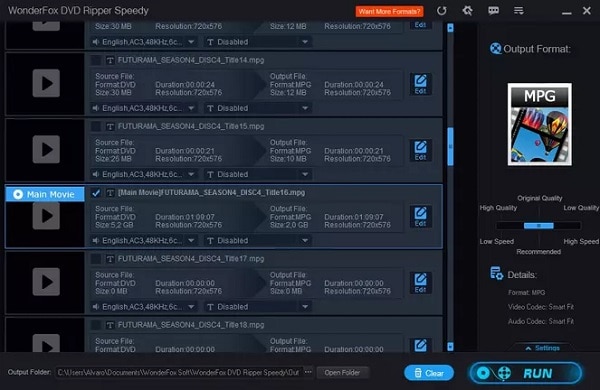The width and height of the screenshot is (600, 390).
Task: Open audio track dropdown for Title17
Action: (144, 307)
